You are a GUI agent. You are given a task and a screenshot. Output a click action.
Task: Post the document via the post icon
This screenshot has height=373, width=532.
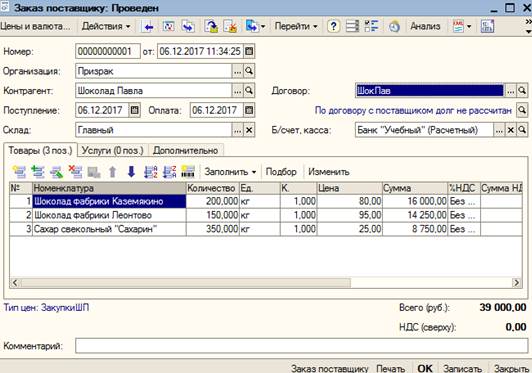tap(211, 26)
